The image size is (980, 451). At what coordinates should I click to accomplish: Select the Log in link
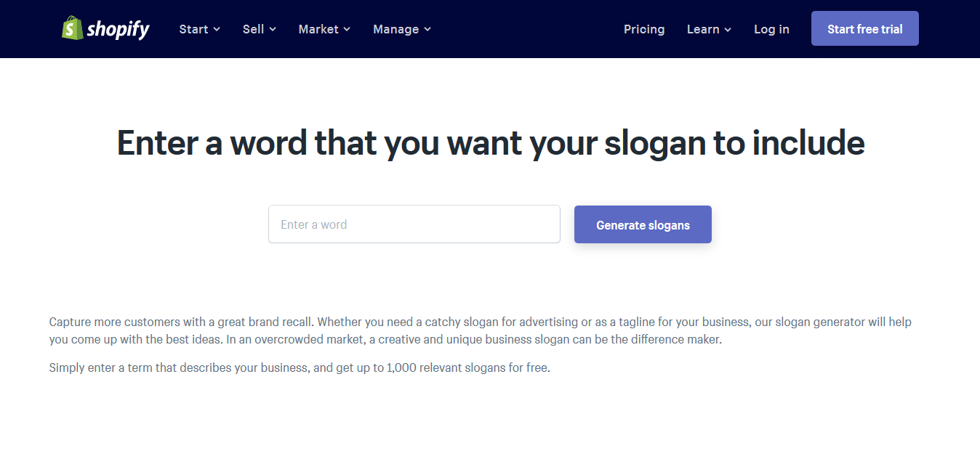click(771, 29)
